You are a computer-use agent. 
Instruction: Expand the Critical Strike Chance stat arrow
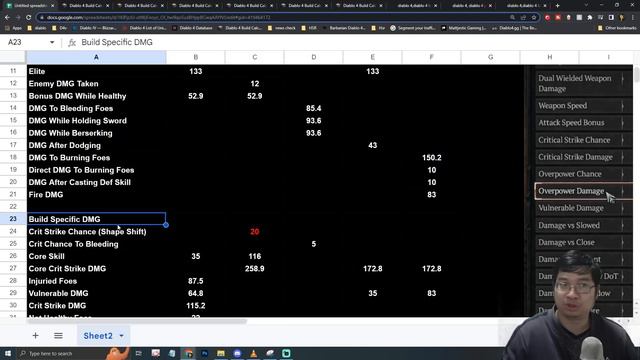(622, 140)
